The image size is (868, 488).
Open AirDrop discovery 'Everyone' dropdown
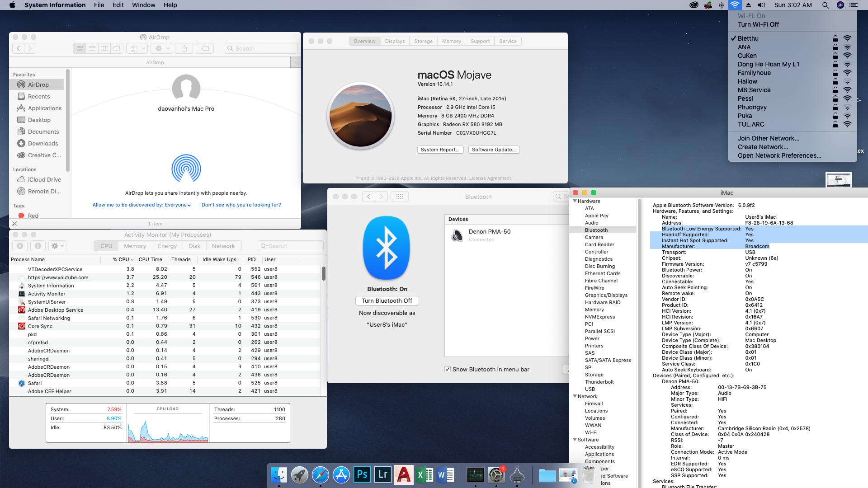click(178, 205)
